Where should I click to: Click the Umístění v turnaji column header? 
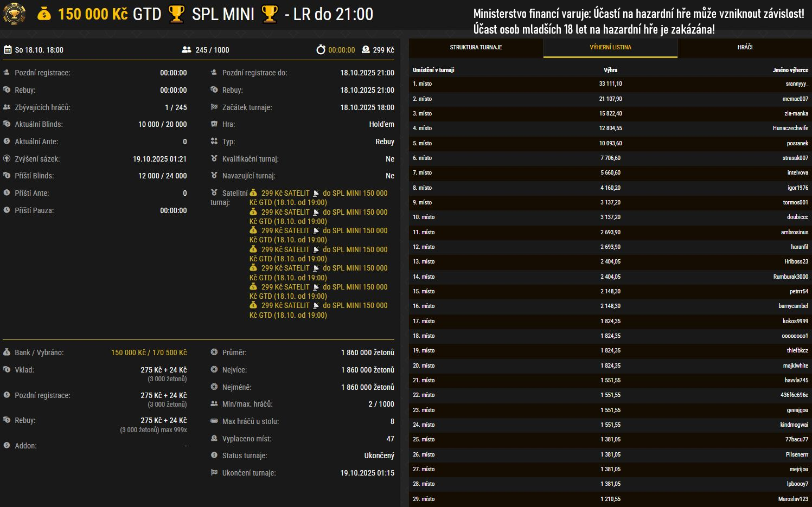pyautogui.click(x=433, y=70)
